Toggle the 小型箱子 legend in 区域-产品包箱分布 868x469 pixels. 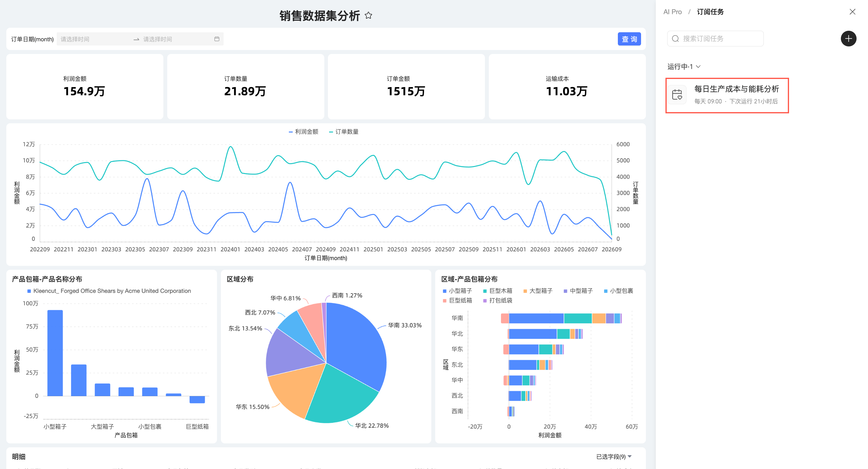[457, 291]
